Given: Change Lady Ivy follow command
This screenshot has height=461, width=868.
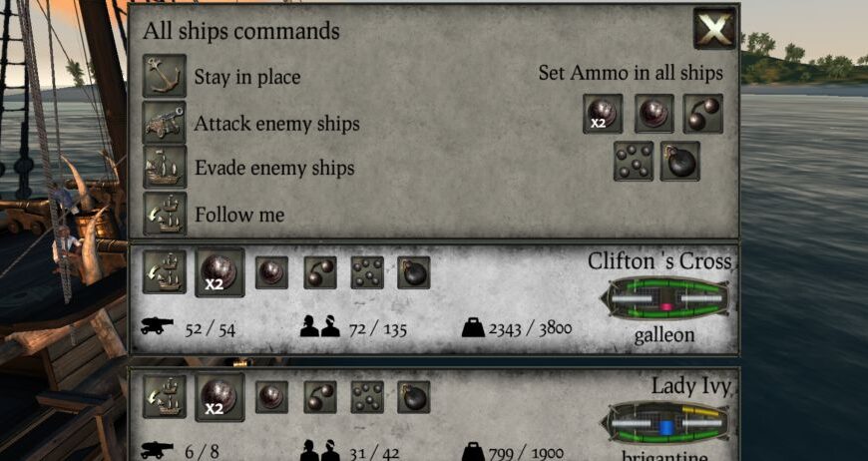Looking at the screenshot, I should pyautogui.click(x=165, y=397).
